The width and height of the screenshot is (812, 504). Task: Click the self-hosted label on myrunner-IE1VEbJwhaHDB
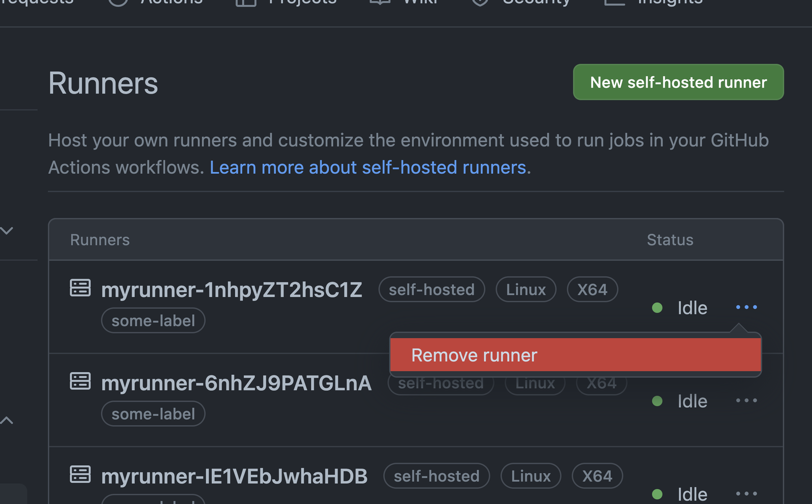tap(436, 475)
